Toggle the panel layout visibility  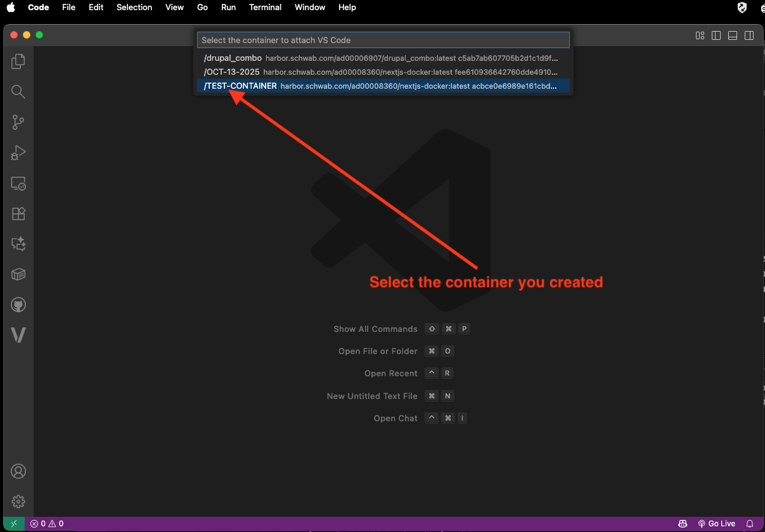[732, 35]
